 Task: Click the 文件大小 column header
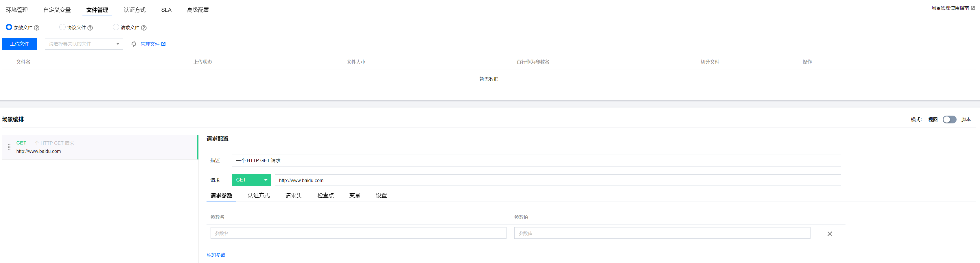click(356, 62)
